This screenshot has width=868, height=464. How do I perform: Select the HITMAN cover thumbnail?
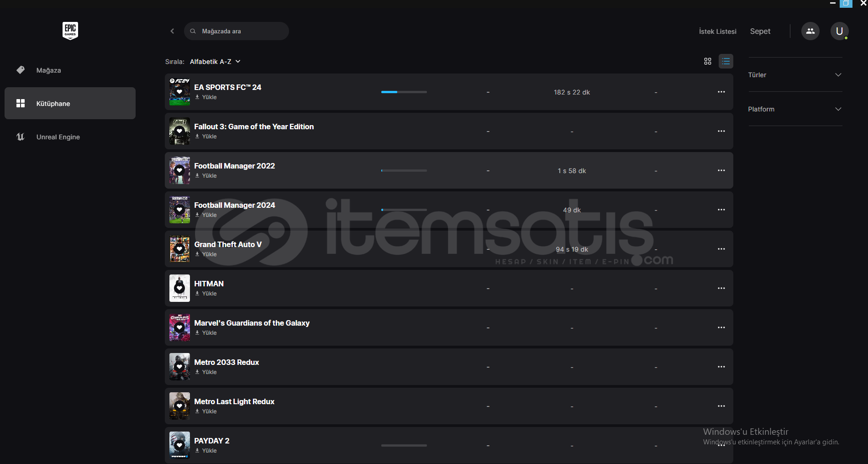coord(179,288)
